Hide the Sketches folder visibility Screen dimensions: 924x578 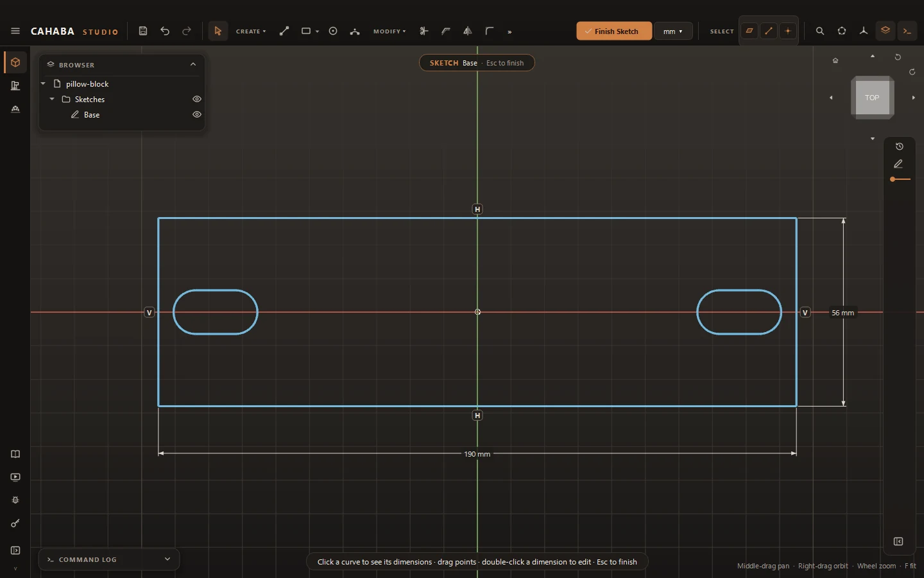click(x=197, y=100)
